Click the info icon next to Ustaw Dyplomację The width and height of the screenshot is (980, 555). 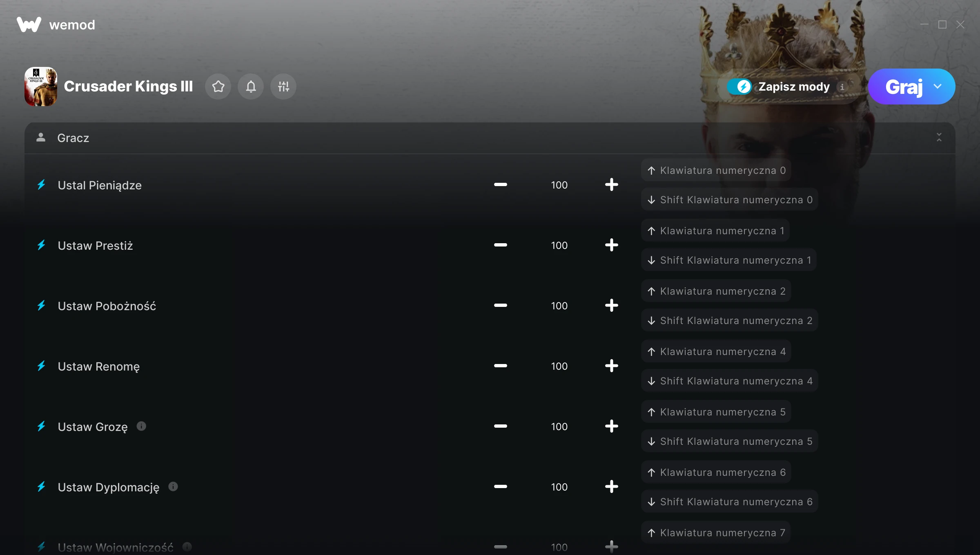pyautogui.click(x=173, y=486)
